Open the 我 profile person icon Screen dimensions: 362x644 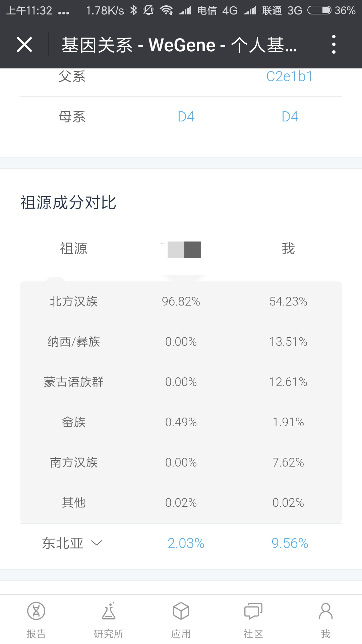326,611
